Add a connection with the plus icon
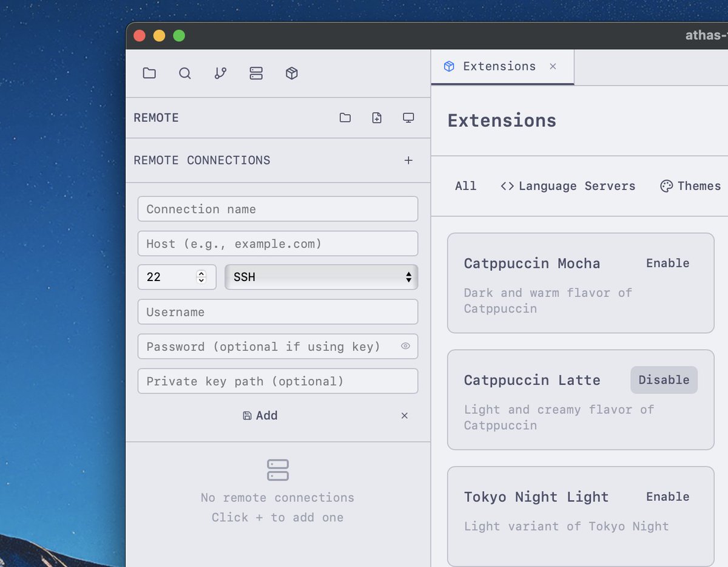Image resolution: width=728 pixels, height=567 pixels. (408, 160)
